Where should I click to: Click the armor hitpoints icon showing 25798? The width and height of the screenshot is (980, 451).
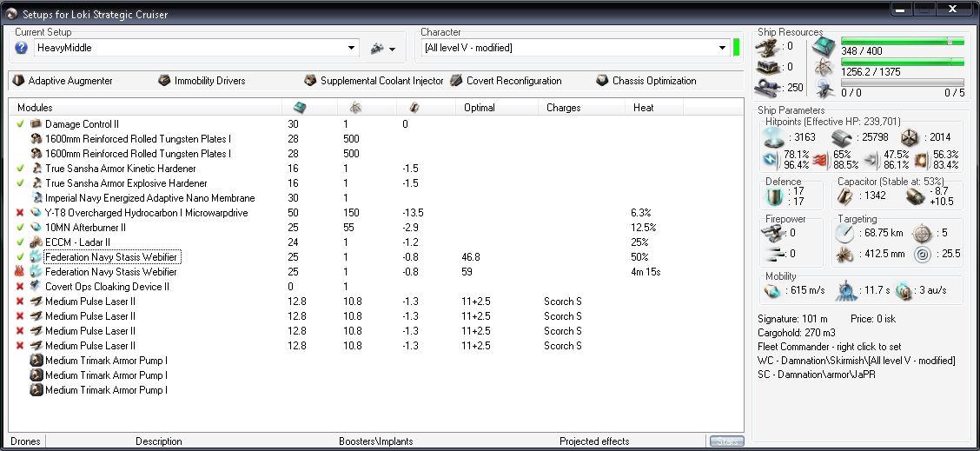(x=842, y=137)
